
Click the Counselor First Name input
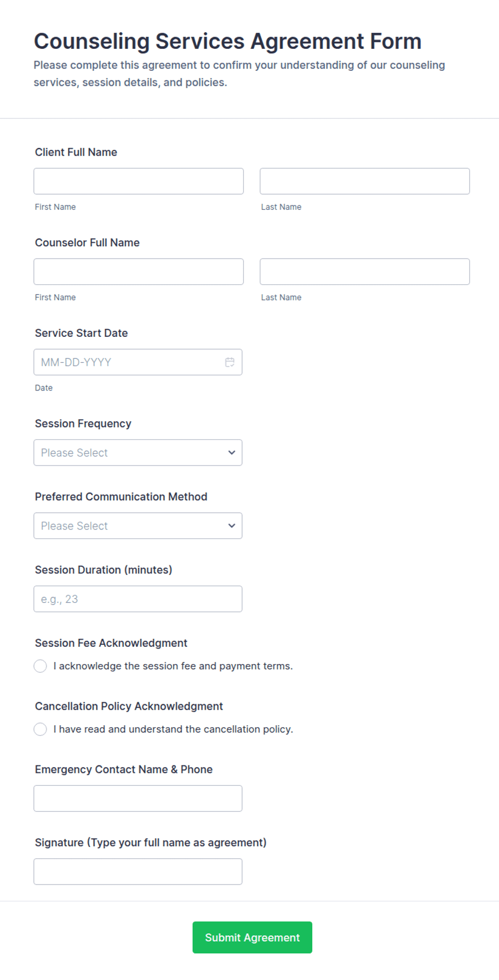[138, 272]
